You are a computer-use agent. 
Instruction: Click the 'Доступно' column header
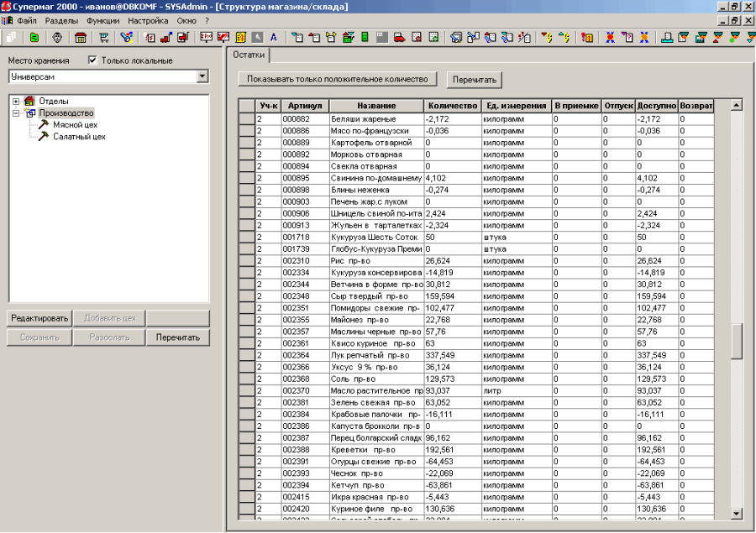tap(656, 106)
